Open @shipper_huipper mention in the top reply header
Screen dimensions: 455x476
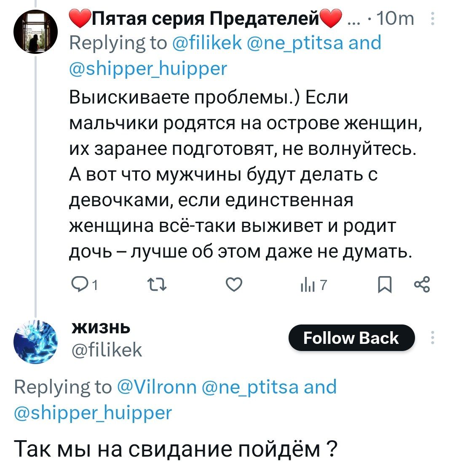148,67
